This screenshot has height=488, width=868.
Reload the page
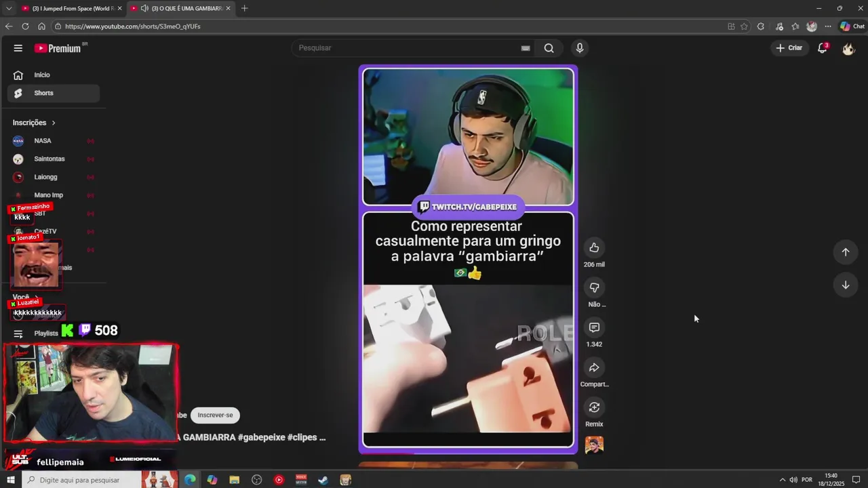coord(25,26)
